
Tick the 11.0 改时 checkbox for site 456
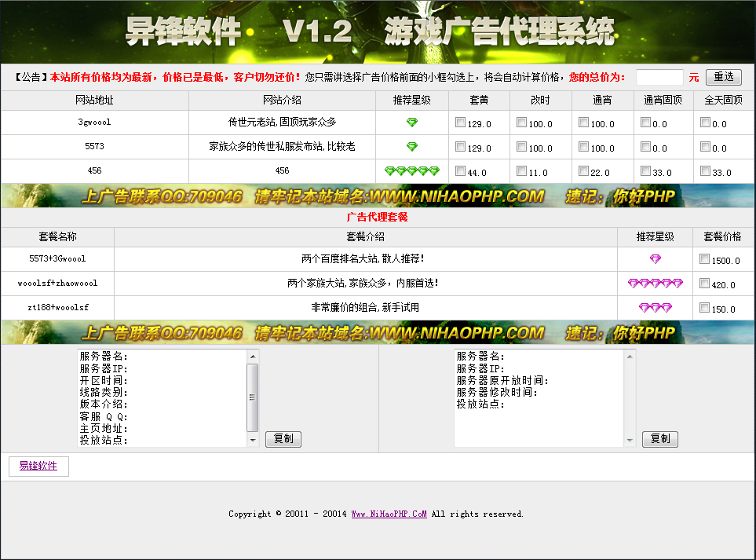point(522,171)
